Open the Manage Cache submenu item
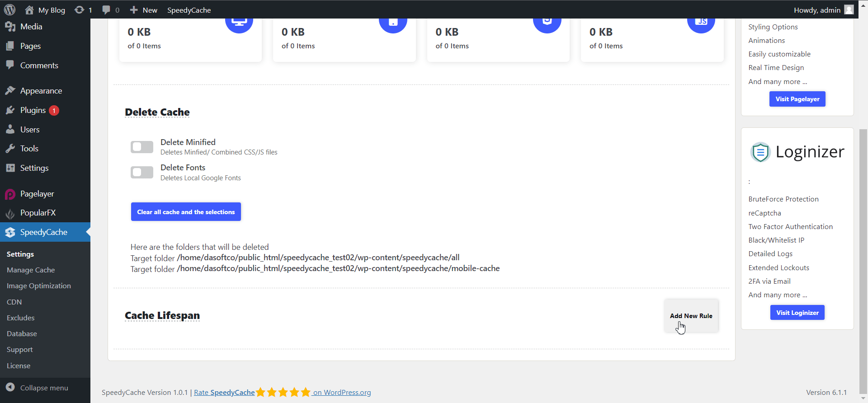Image resolution: width=868 pixels, height=403 pixels. point(31,270)
